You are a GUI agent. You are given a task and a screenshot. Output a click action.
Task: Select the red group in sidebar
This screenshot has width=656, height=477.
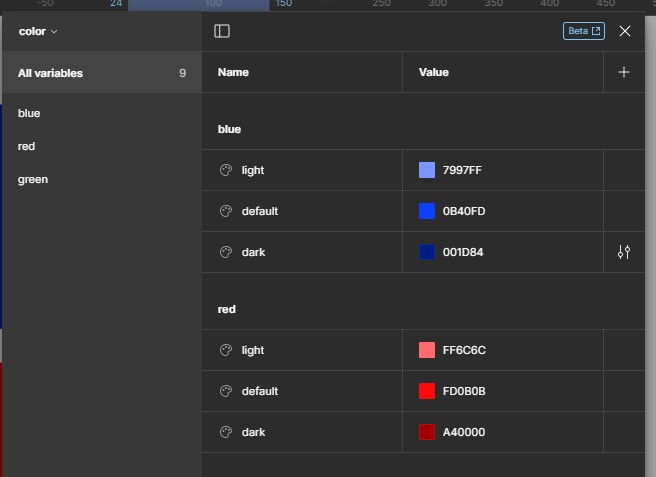(27, 146)
